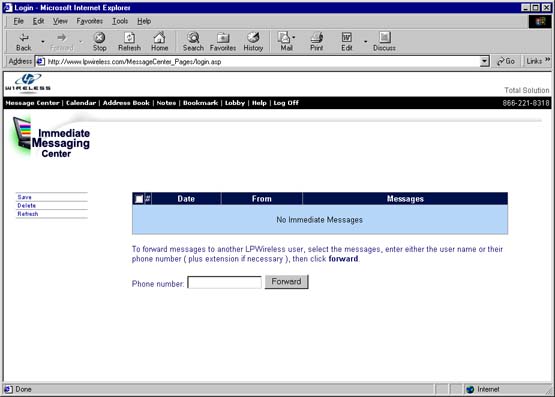The width and height of the screenshot is (555, 397).
Task: Open the Tools menu
Action: pos(120,21)
